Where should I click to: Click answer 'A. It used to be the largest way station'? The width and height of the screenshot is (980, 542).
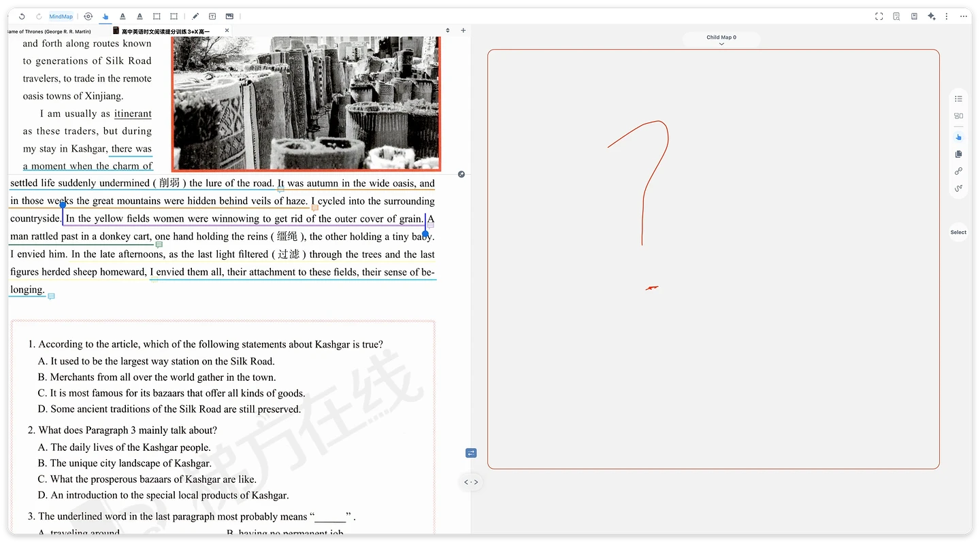point(157,361)
